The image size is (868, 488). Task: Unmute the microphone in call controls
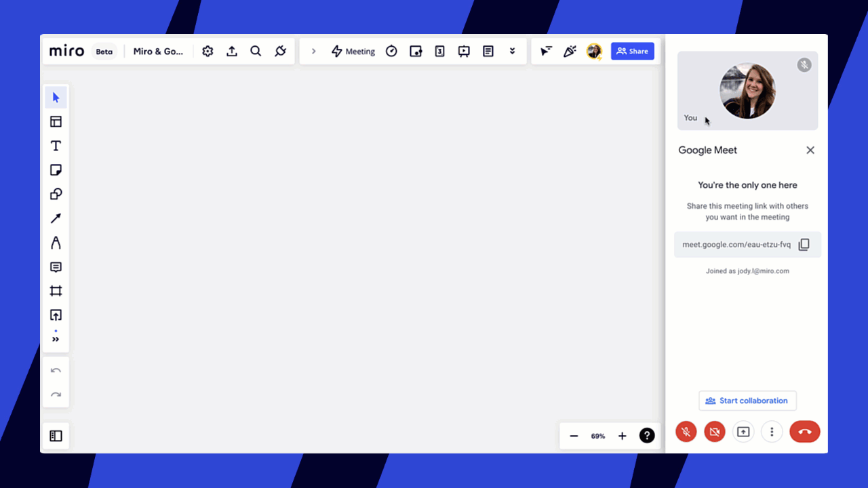[x=686, y=432]
